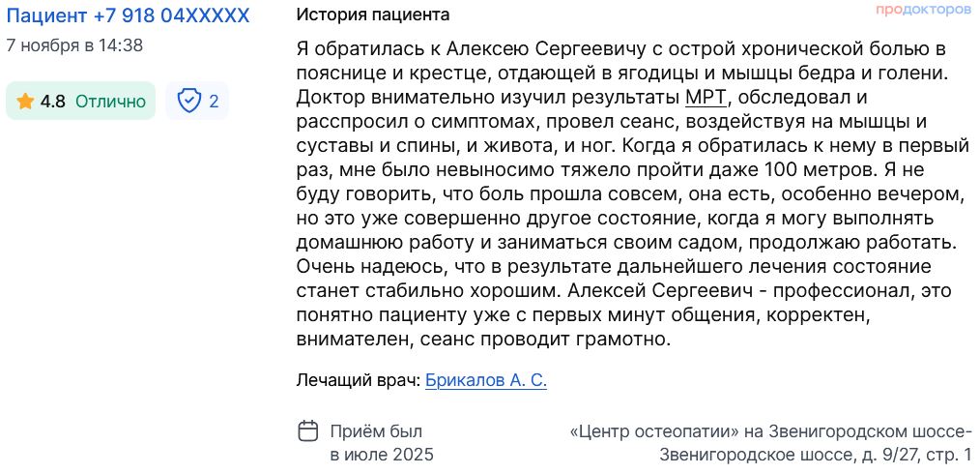Click the review's last line about сеанс проводит грамотно
980x474 pixels.
[x=483, y=340]
